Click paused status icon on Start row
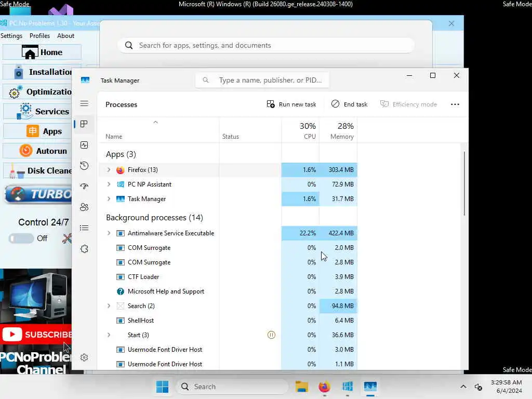 click(x=271, y=335)
